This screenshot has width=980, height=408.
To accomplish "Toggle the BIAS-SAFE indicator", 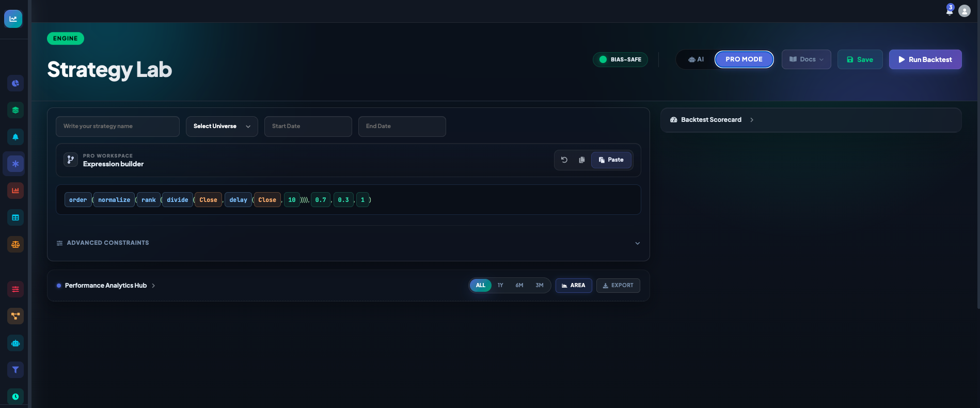I will pyautogui.click(x=620, y=59).
